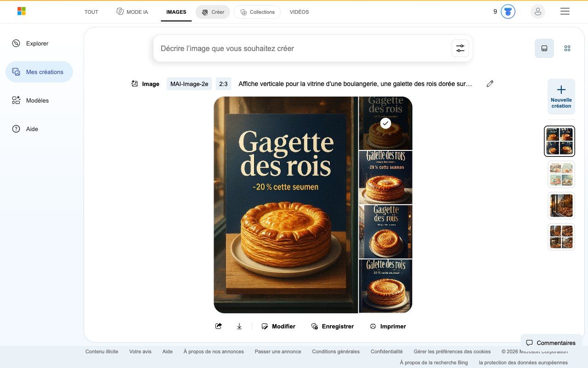Image resolution: width=588 pixels, height=368 pixels.
Task: Click the pencil icon to edit the prompt
Action: [490, 84]
